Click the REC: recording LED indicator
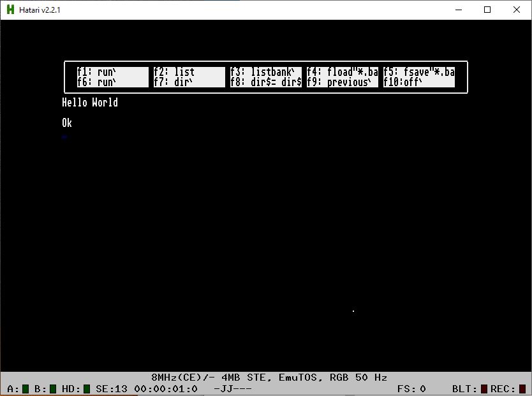This screenshot has width=532, height=396. [522, 388]
